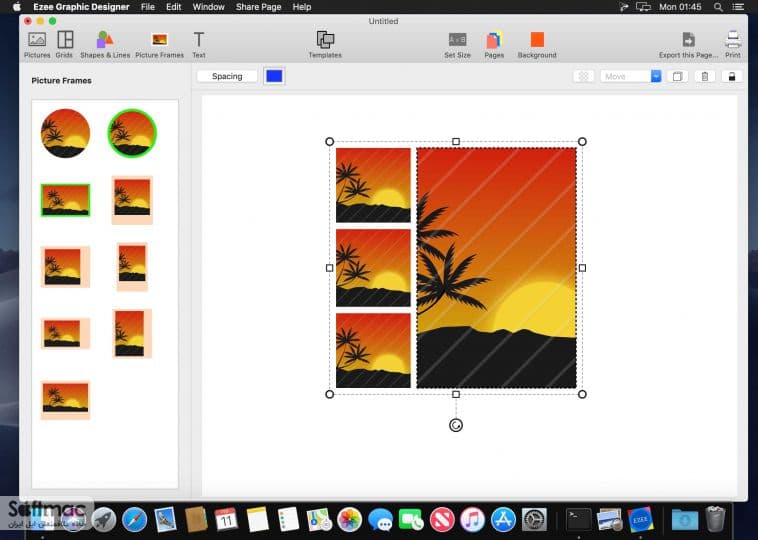Open the blue spacing color swatch
The image size is (758, 540).
[x=274, y=76]
